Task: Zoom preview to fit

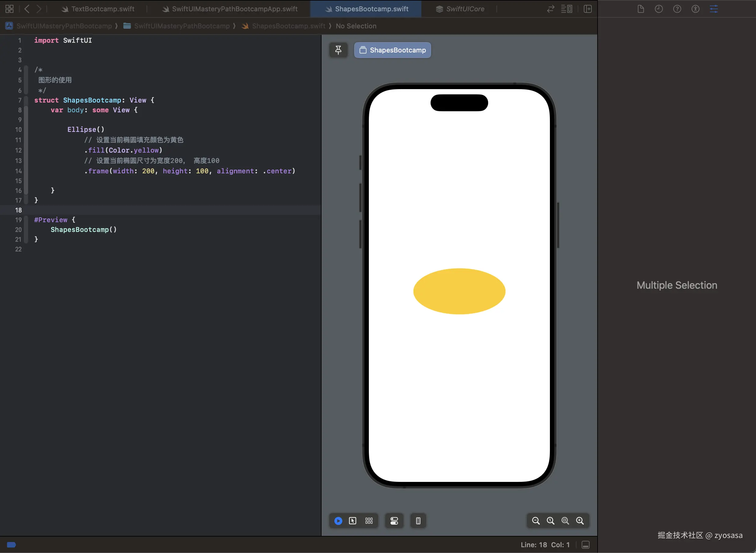Action: tap(565, 521)
